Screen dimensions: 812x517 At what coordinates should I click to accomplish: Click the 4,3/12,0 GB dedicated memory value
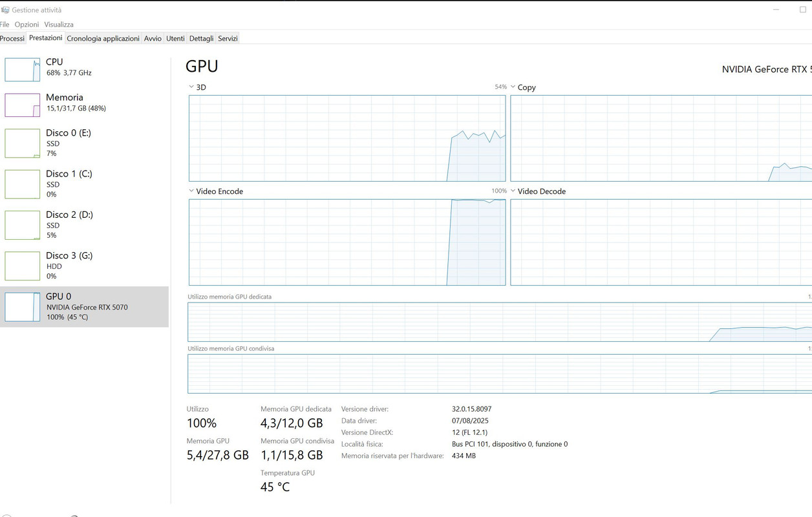pos(292,423)
